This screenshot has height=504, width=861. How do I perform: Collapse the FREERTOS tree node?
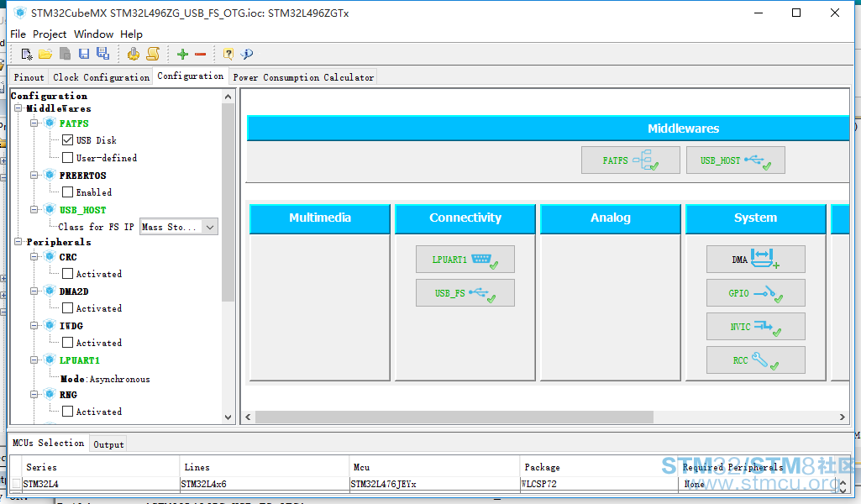click(34, 175)
